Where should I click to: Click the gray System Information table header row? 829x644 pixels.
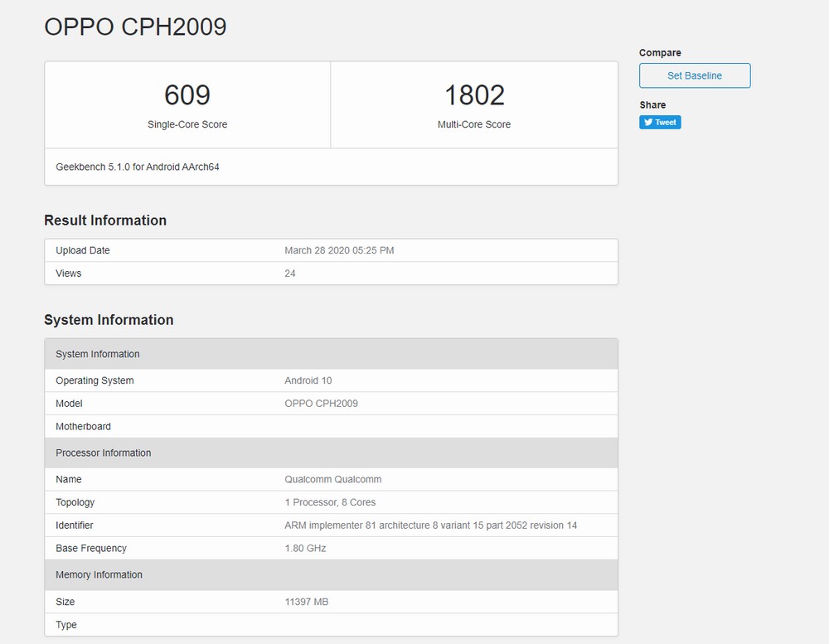pyautogui.click(x=331, y=354)
